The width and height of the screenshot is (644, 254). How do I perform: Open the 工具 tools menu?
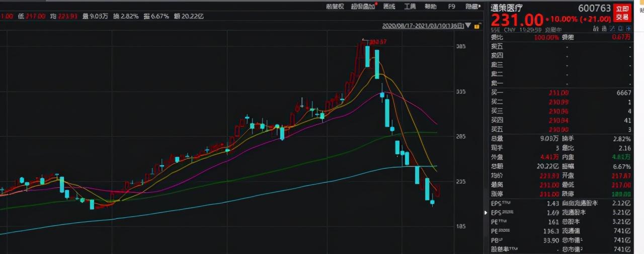point(410,7)
